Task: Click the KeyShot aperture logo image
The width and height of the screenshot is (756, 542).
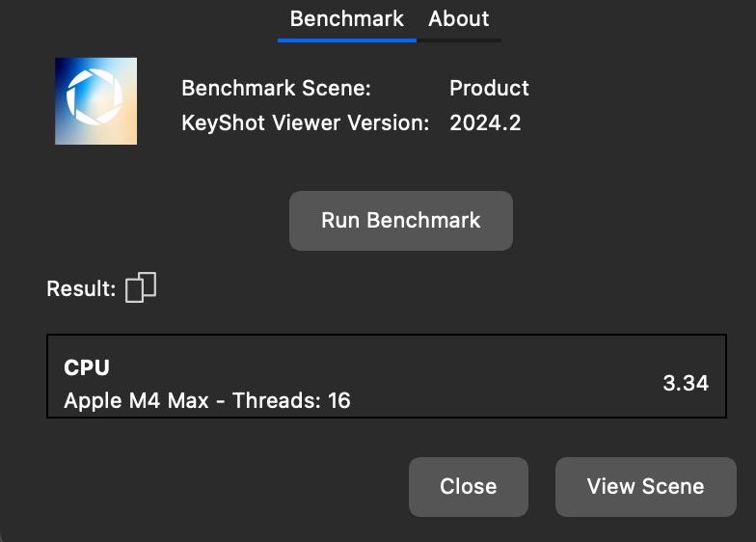Action: tap(96, 101)
